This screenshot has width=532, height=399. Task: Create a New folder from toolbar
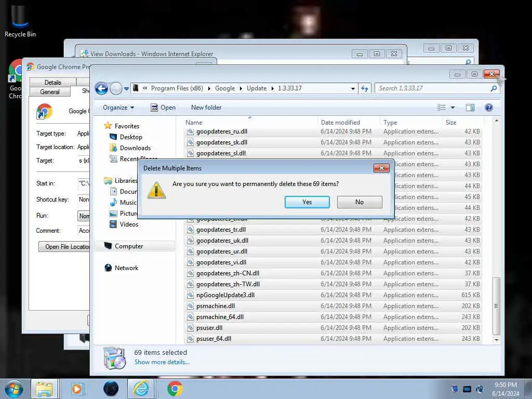206,108
